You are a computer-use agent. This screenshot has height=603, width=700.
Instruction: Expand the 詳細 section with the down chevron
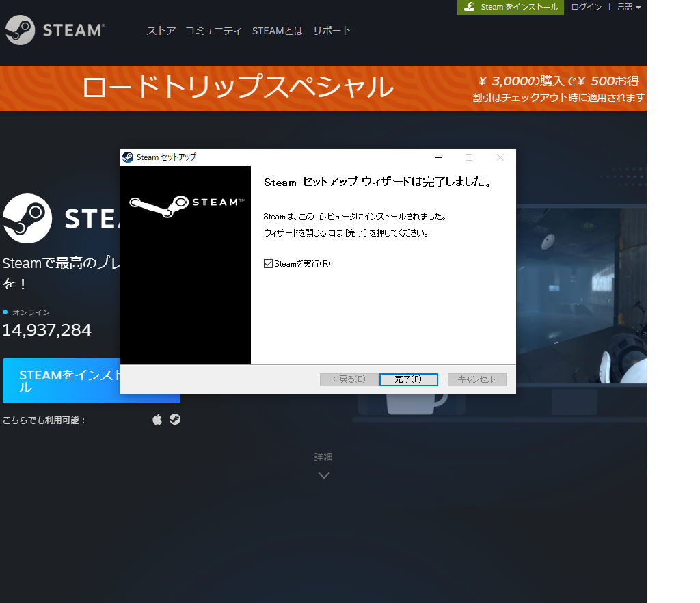(x=323, y=475)
